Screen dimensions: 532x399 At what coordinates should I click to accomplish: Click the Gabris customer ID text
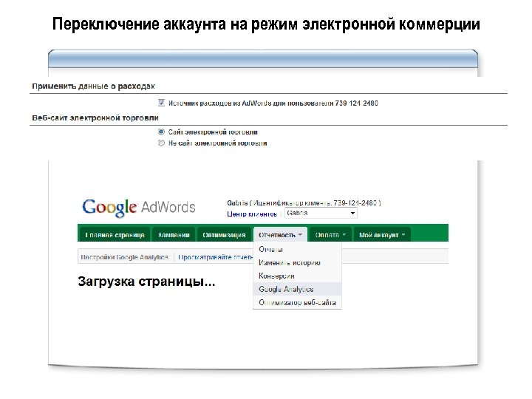pyautogui.click(x=304, y=203)
